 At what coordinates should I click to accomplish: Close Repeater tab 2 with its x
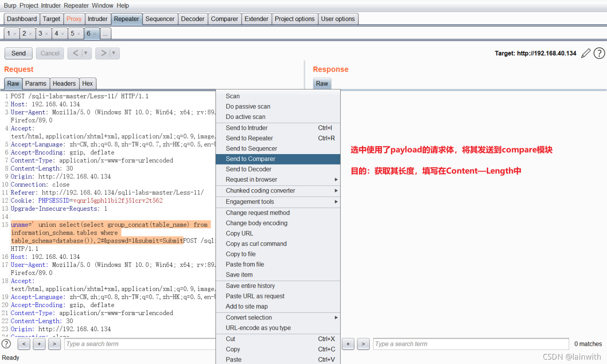click(x=30, y=34)
